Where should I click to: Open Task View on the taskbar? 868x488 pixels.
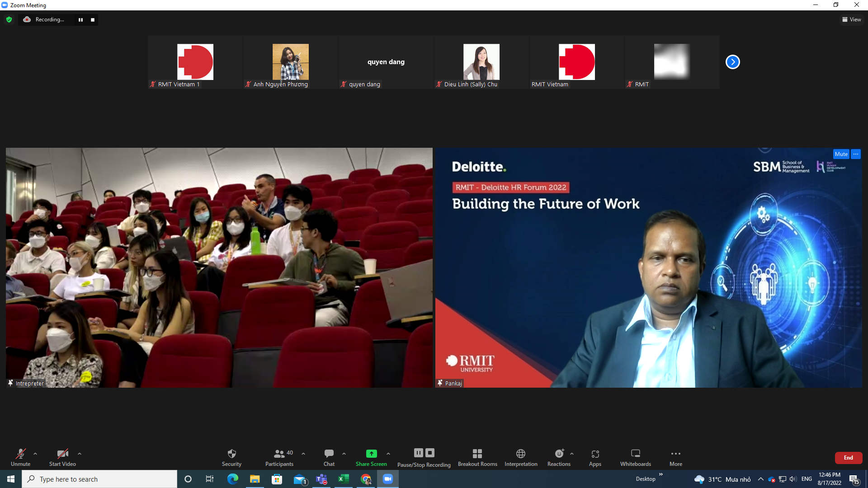pos(210,479)
